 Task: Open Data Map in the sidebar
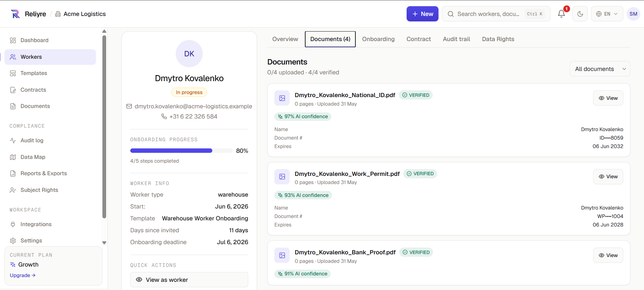pos(50,157)
